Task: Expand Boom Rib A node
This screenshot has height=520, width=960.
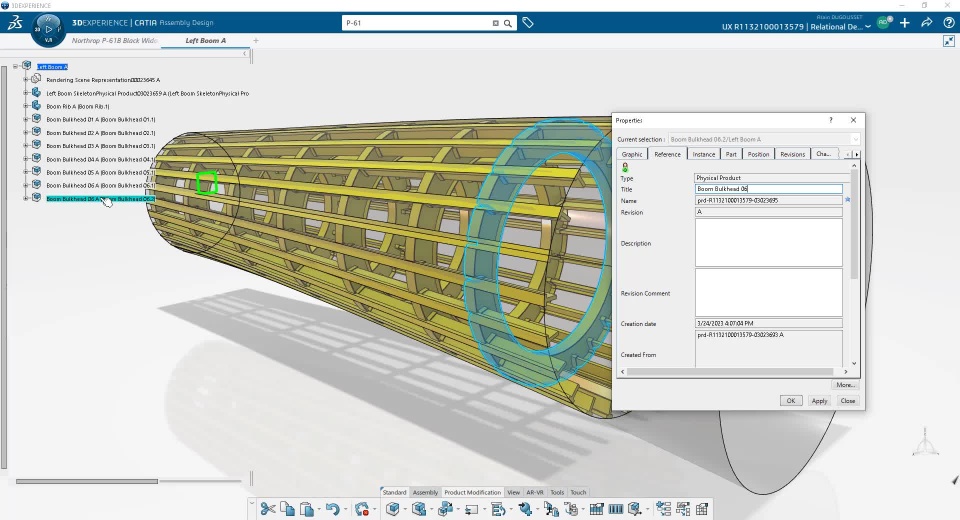Action: (x=26, y=106)
